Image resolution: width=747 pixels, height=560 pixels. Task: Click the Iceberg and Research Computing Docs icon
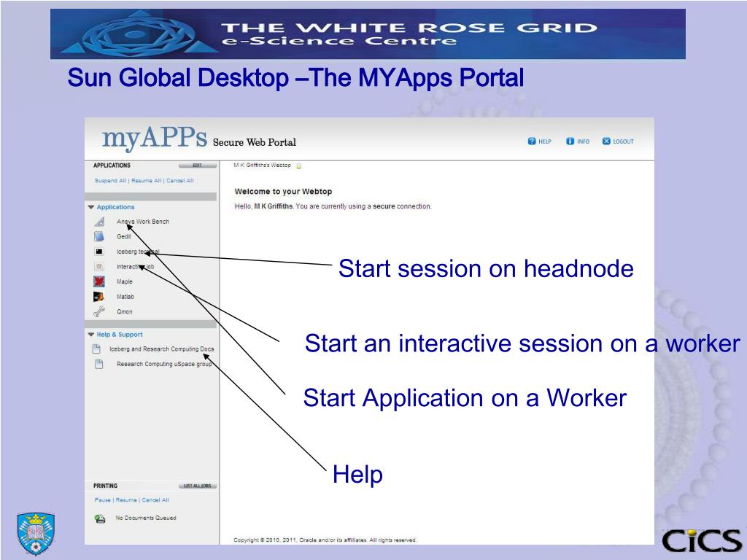point(96,349)
